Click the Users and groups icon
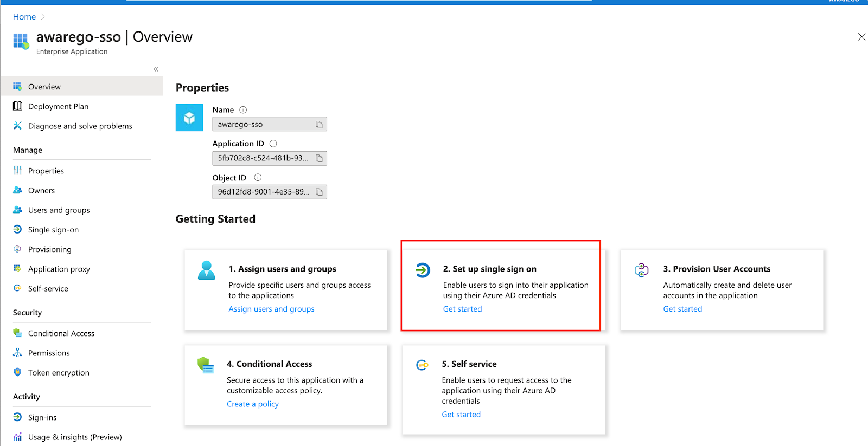 pos(17,210)
